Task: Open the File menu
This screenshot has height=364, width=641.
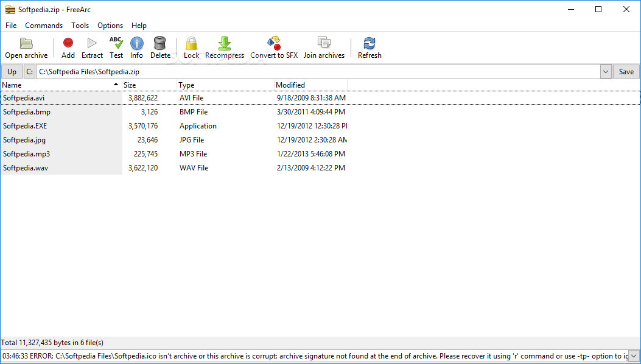Action: click(x=11, y=26)
